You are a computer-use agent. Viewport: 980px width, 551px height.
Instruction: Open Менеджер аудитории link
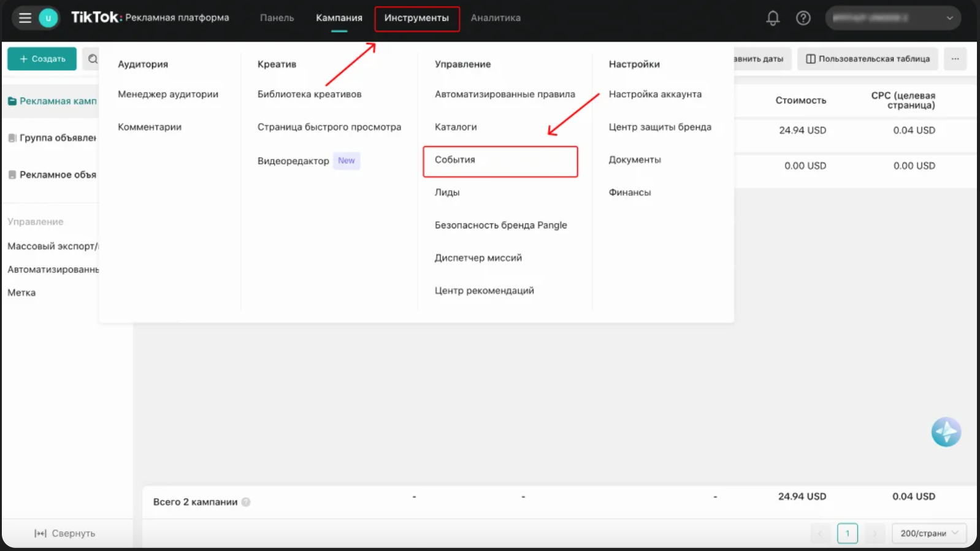coord(168,94)
